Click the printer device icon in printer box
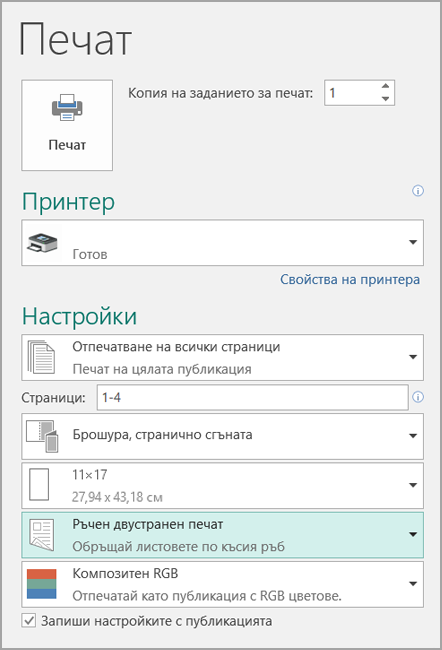This screenshot has width=442, height=650. coord(42,243)
